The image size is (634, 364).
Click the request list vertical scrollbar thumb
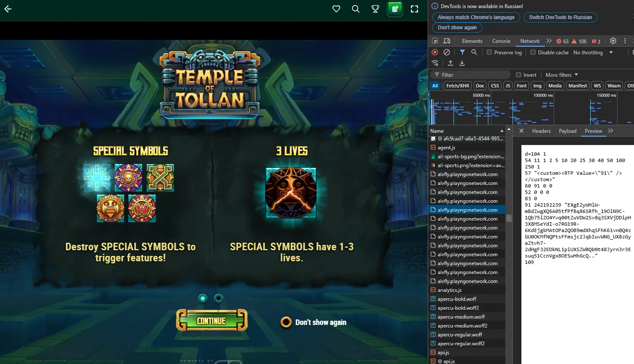509,218
